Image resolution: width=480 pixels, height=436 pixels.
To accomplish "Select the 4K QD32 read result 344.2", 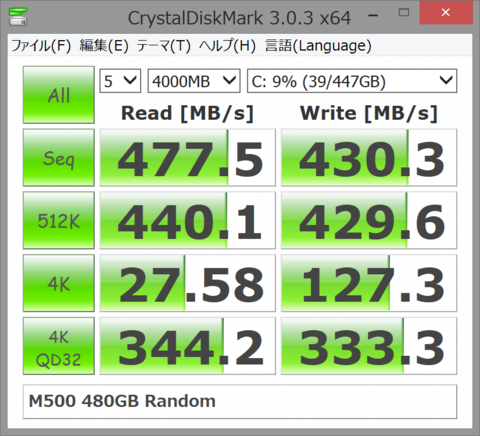I will click(x=188, y=346).
